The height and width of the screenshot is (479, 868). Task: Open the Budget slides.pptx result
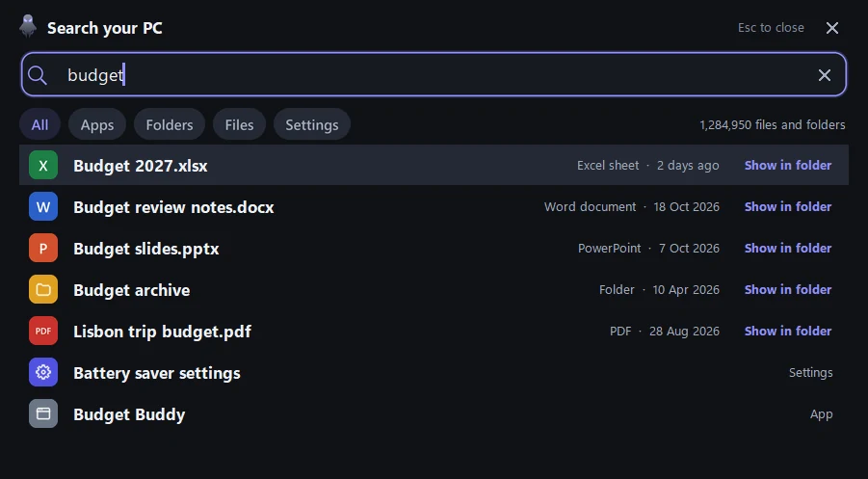coord(434,248)
